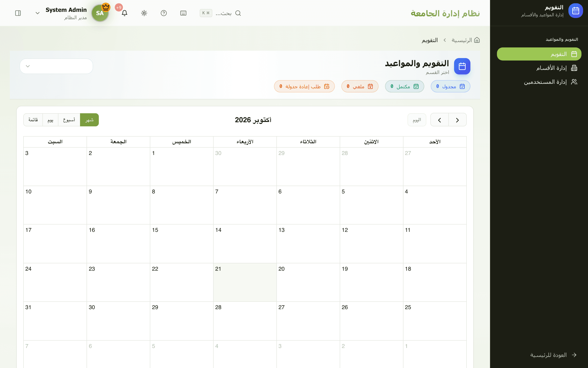Click the نظام إدارة الجامعة title
The image size is (588, 368).
tap(445, 13)
